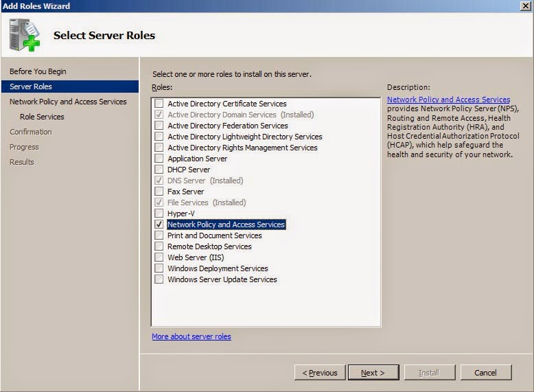Check the Application Server checkbox

[159, 159]
